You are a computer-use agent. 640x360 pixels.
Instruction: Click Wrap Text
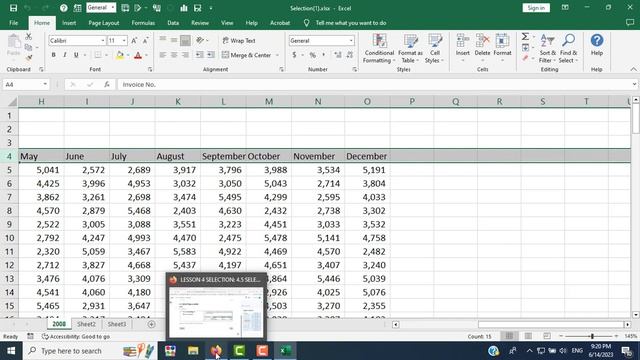(239, 41)
